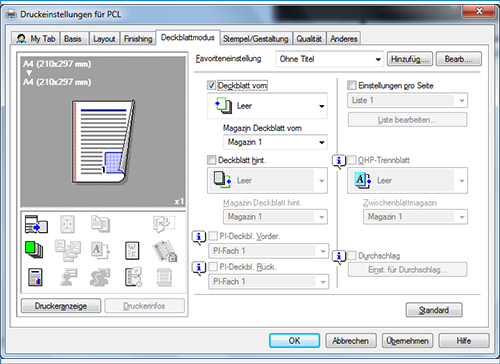Open PI-Deckbl. Rück. PI-Fach 1 dropdown

click(x=269, y=282)
